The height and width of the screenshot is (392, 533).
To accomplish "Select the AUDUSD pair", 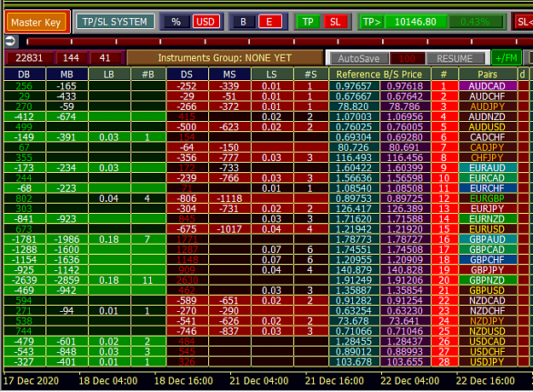I will tap(488, 127).
